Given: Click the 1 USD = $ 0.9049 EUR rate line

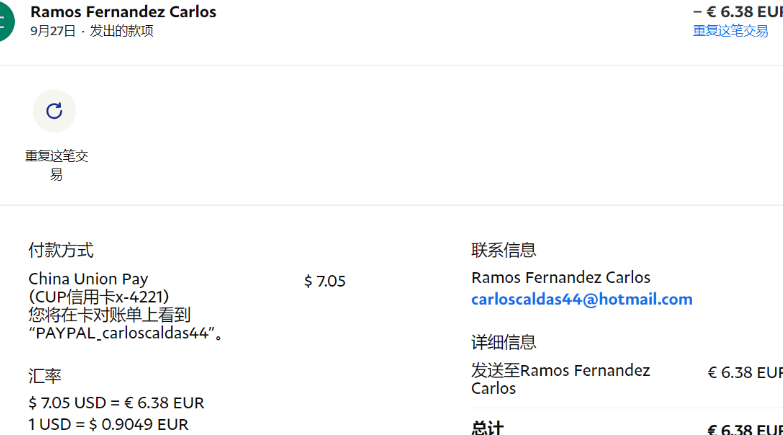Looking at the screenshot, I should tap(108, 425).
